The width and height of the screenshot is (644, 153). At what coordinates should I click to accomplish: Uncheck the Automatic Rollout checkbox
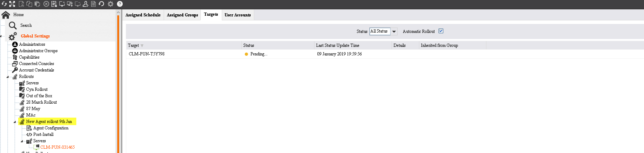pyautogui.click(x=441, y=31)
